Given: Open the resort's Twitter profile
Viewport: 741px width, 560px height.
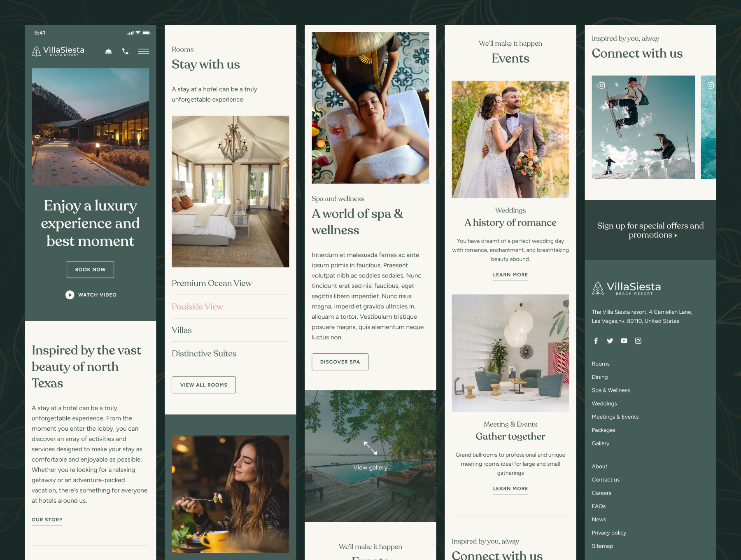Looking at the screenshot, I should point(610,341).
